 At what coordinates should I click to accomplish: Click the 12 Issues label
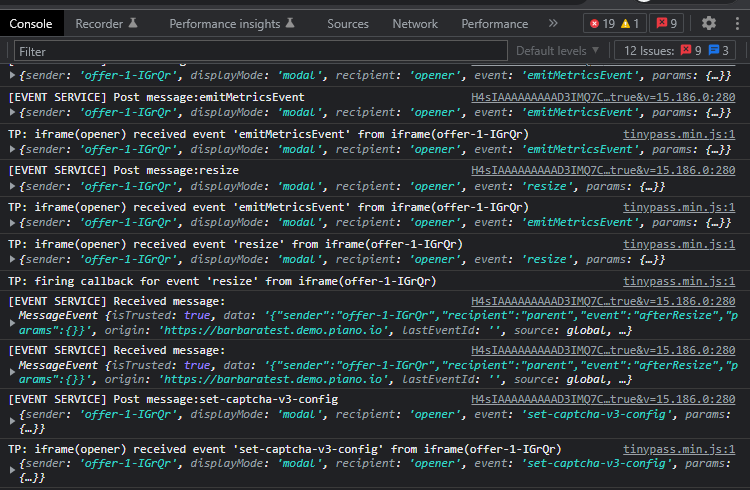coord(649,50)
